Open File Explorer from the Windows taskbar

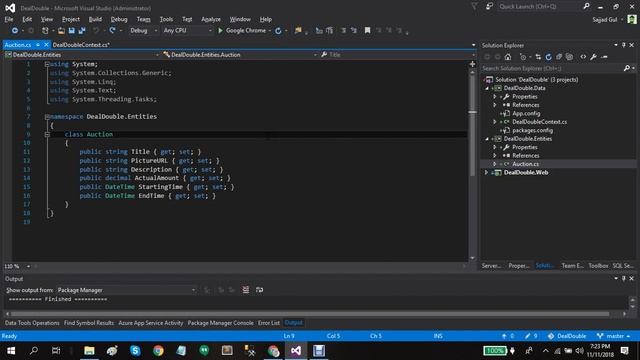coord(89,351)
